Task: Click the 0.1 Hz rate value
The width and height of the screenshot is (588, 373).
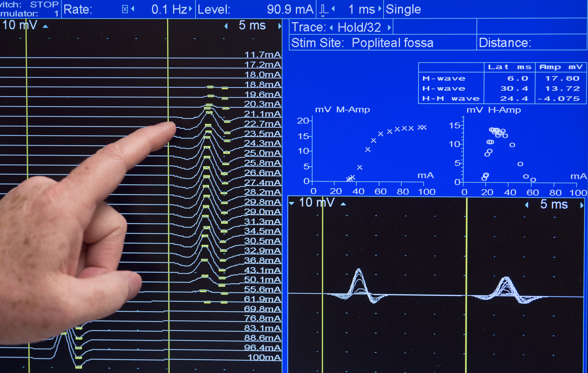Action: 169,10
